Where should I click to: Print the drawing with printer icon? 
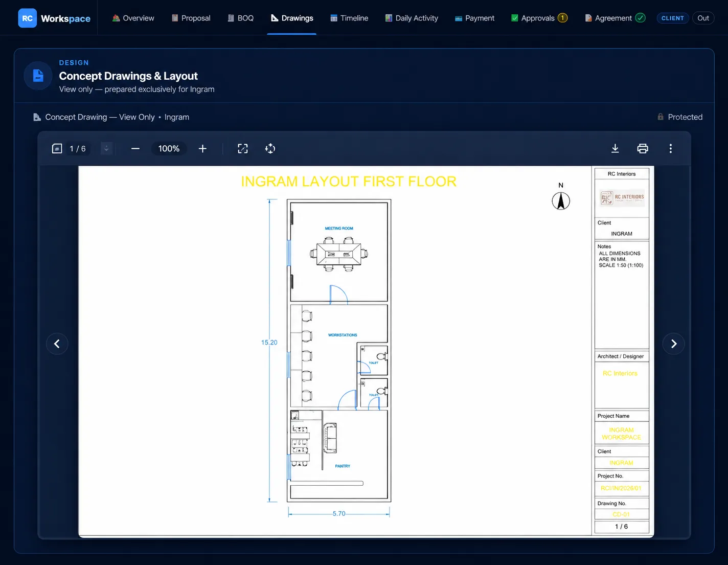[643, 149]
